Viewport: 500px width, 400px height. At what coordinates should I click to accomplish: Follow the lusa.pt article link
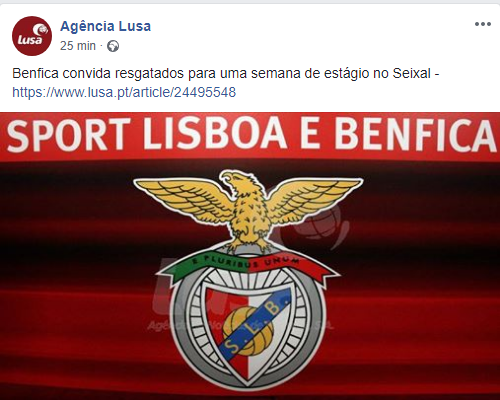(x=124, y=92)
